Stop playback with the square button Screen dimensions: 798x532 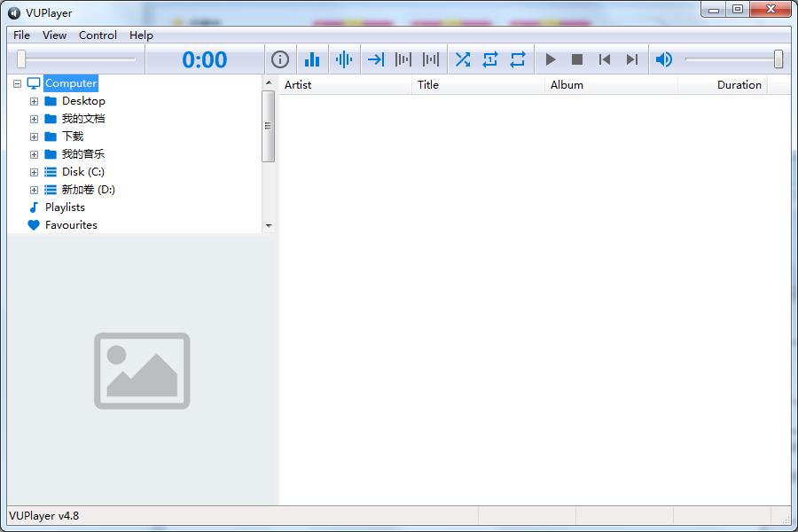(577, 59)
